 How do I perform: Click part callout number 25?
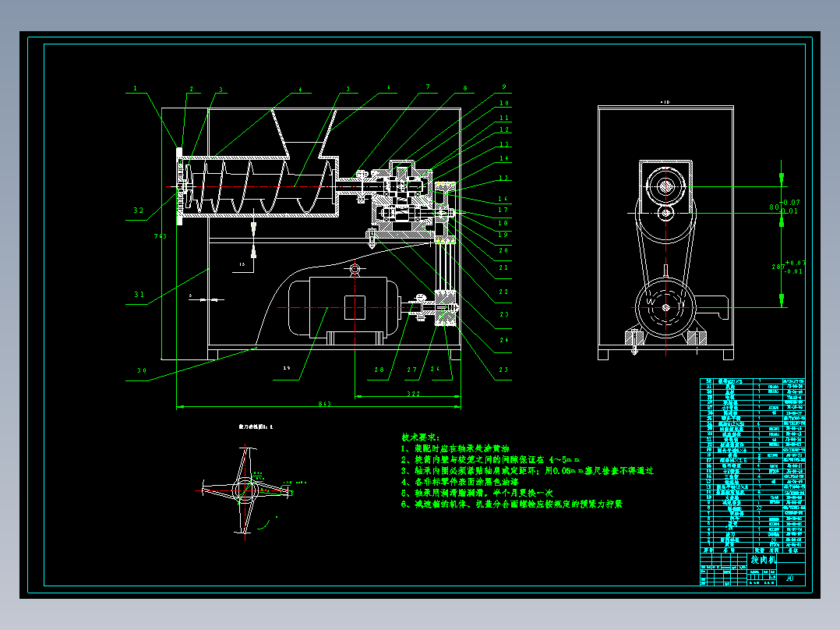click(x=503, y=370)
